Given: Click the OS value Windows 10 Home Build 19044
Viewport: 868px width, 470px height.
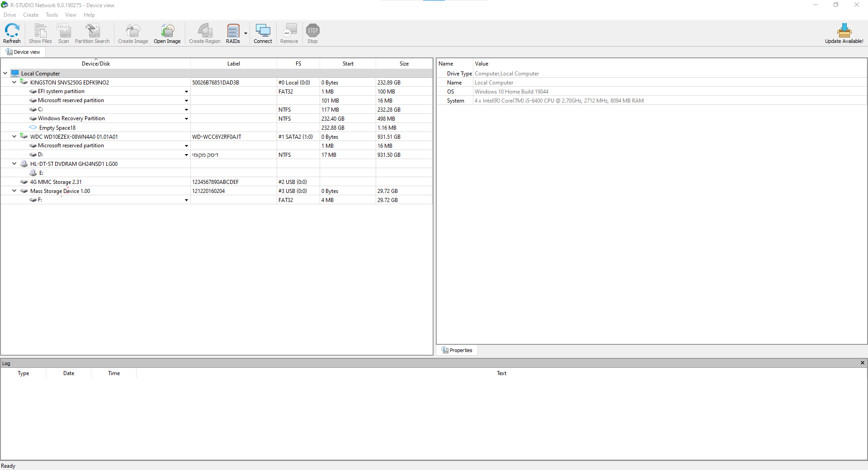Looking at the screenshot, I should click(511, 92).
